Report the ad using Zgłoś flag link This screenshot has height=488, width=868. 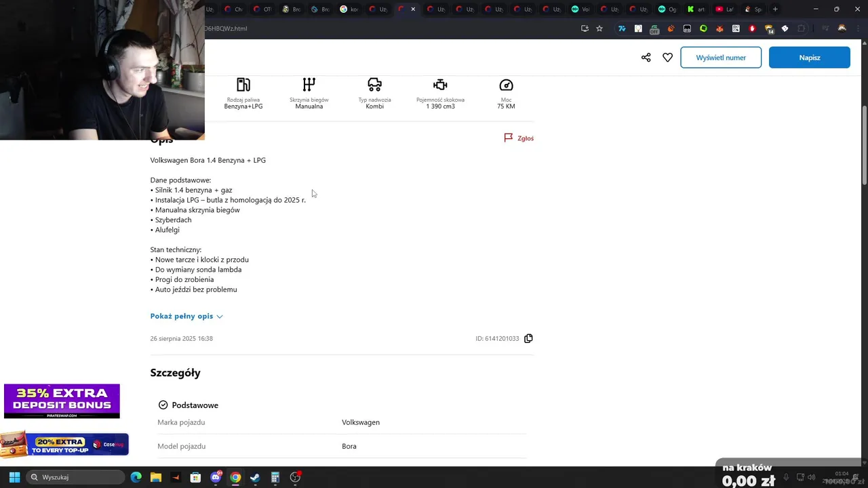[x=519, y=138]
